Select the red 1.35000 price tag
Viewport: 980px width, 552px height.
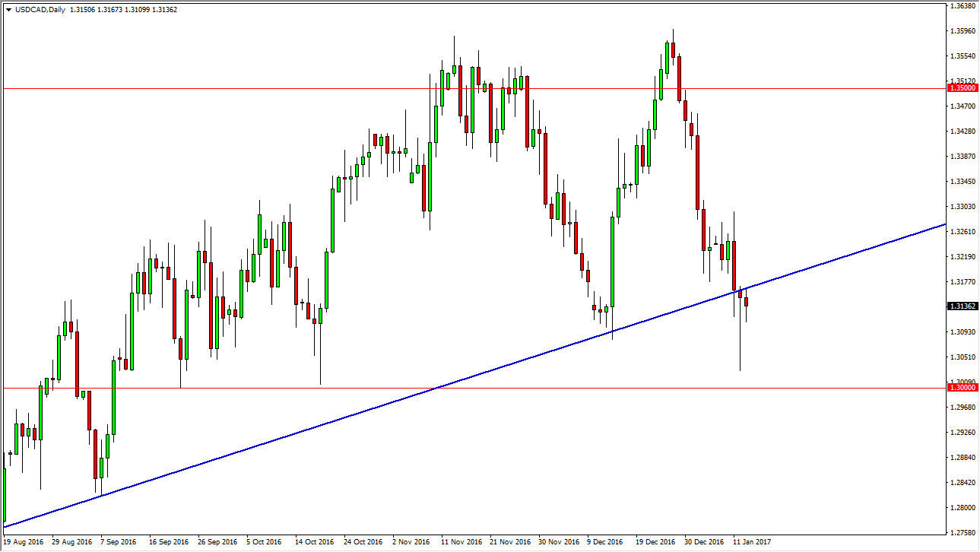click(963, 88)
